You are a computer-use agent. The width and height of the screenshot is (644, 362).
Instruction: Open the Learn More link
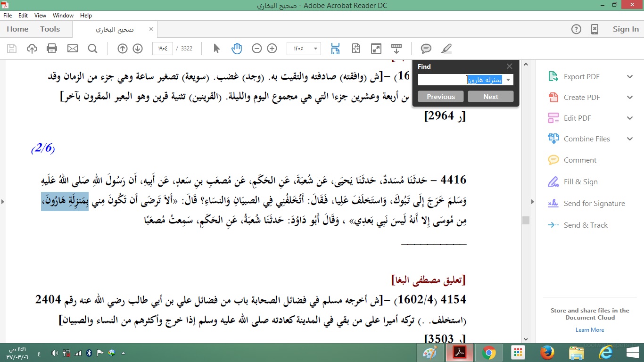click(590, 330)
